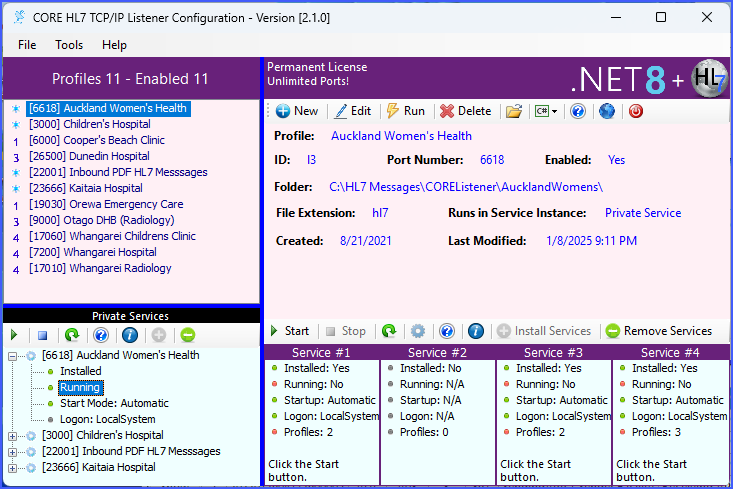
Task: Select [6000] Cooper's Beach Clinic profile
Action: tap(97, 140)
